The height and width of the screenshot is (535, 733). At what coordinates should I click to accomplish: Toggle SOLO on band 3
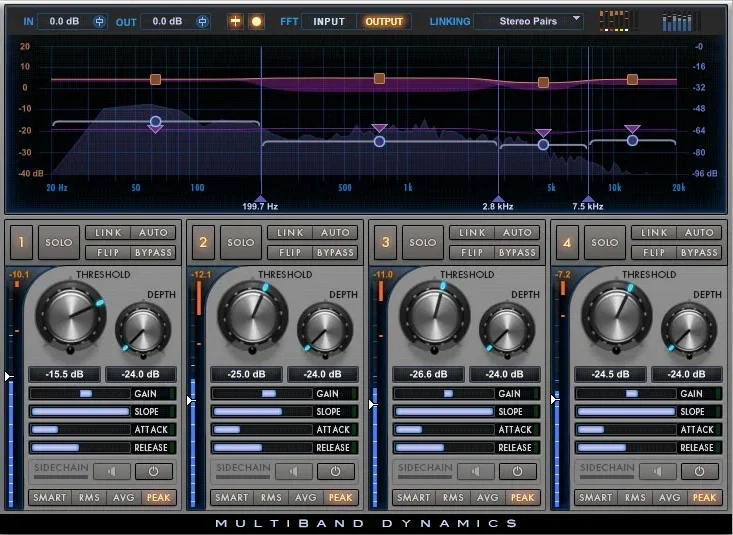click(423, 242)
